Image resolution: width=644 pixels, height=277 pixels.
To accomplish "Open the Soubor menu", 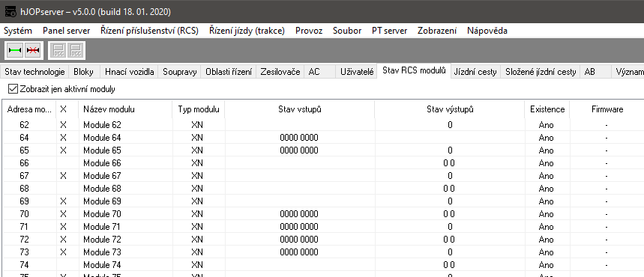I will (347, 31).
